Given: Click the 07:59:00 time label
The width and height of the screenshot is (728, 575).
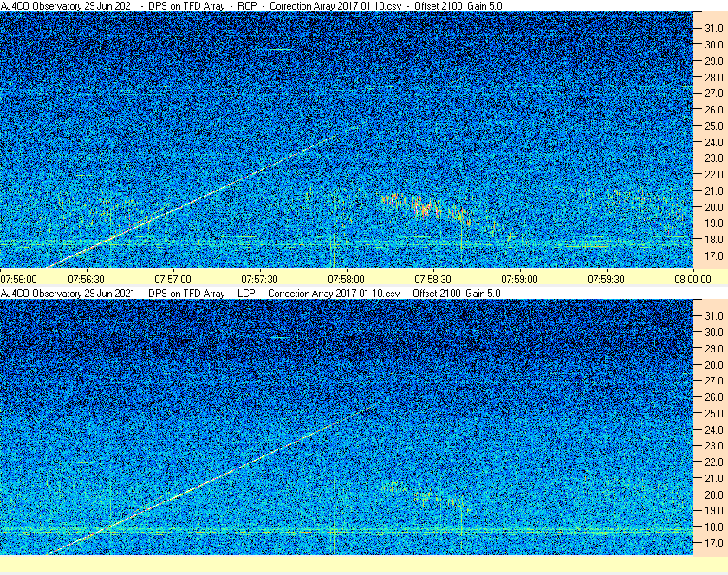Looking at the screenshot, I should (x=519, y=279).
